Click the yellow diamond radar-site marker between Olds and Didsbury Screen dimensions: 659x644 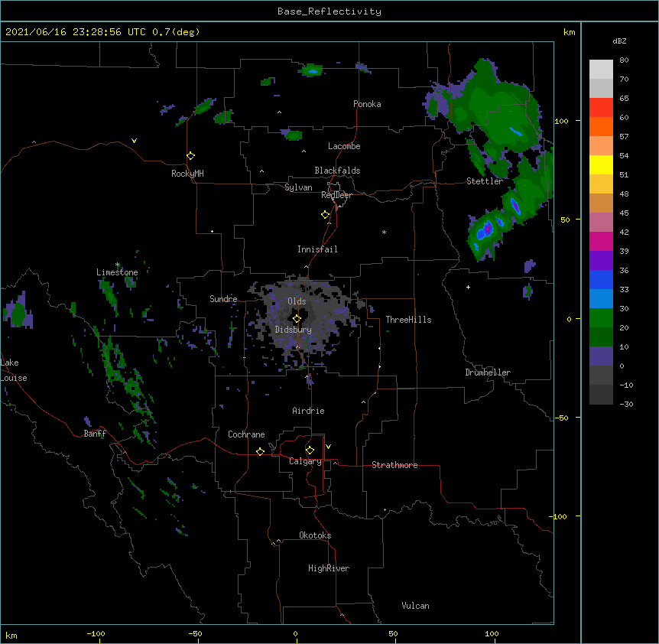[297, 319]
